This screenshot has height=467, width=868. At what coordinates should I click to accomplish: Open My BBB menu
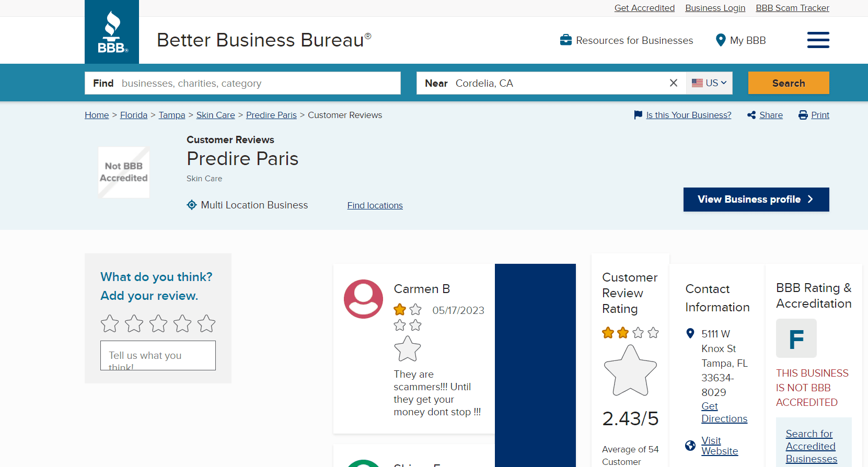point(740,40)
